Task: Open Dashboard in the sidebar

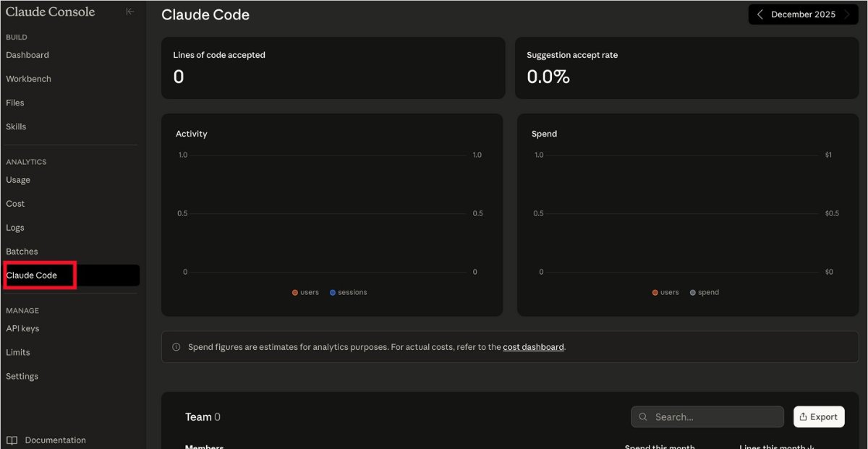Action: 27,55
